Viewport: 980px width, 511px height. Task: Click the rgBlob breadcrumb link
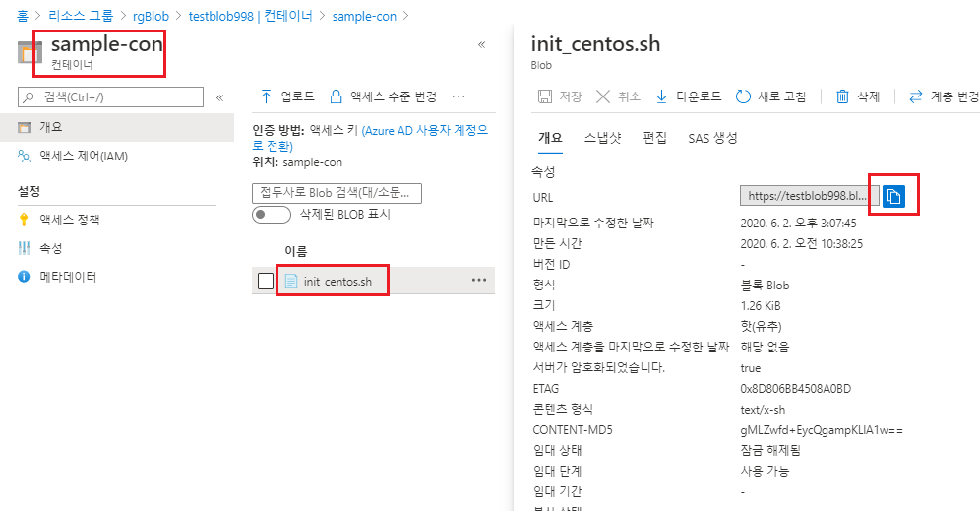(151, 17)
